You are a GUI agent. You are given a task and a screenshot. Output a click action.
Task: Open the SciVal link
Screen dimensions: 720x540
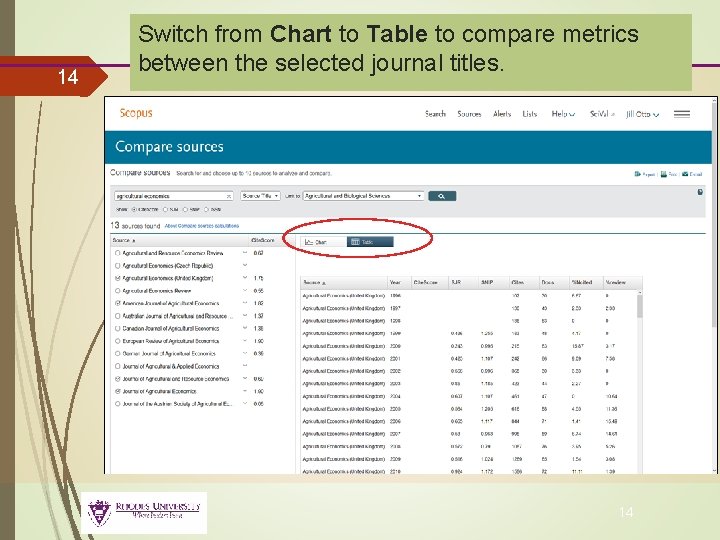tap(602, 114)
